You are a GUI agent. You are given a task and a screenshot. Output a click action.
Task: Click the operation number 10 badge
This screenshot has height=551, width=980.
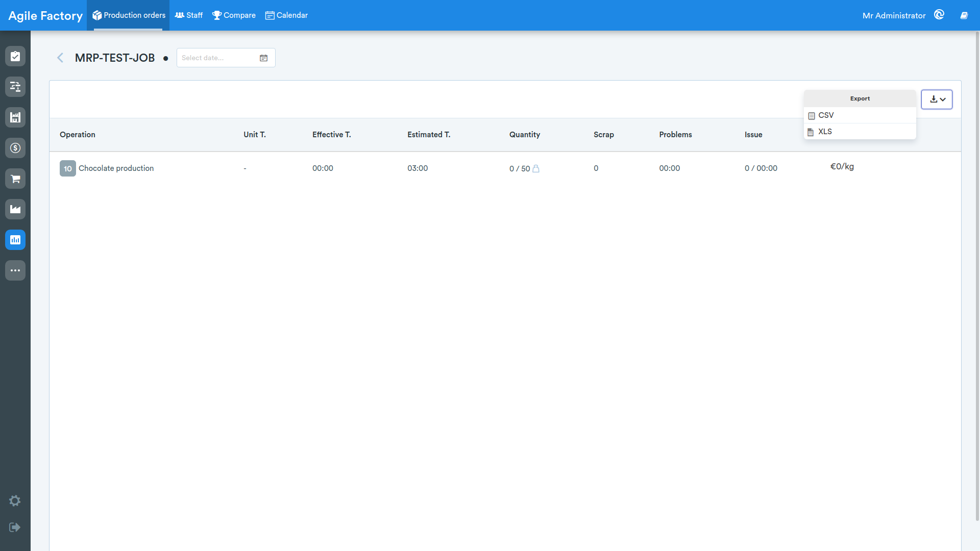coord(68,168)
